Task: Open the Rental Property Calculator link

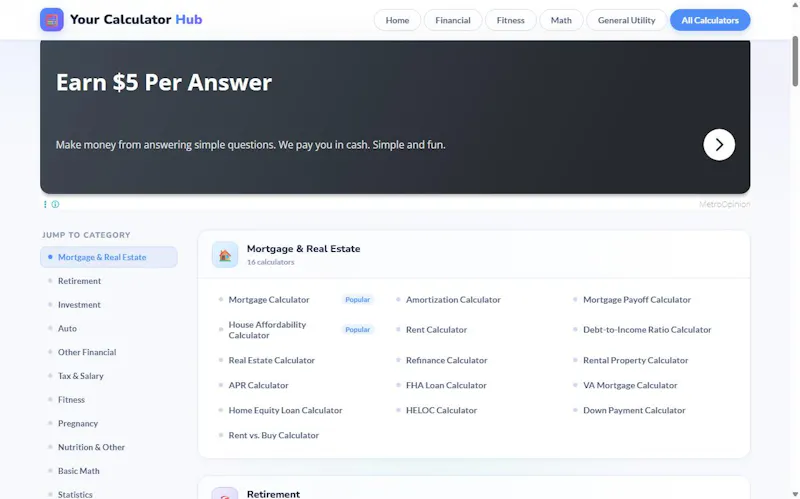Action: coord(636,360)
